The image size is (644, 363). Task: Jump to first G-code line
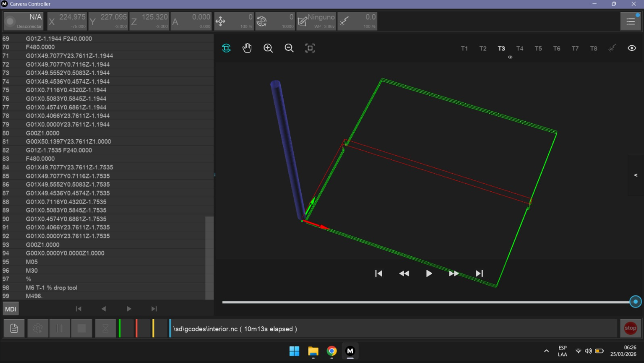[79, 309]
